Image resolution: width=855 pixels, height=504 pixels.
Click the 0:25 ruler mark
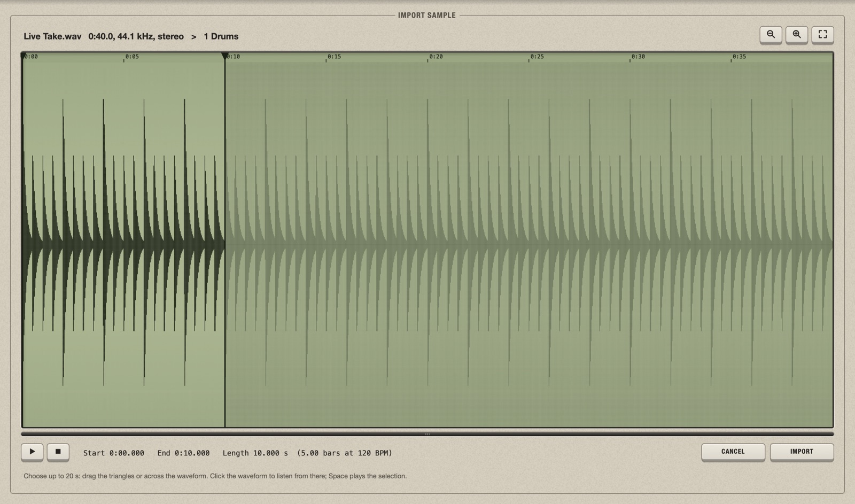click(x=537, y=57)
